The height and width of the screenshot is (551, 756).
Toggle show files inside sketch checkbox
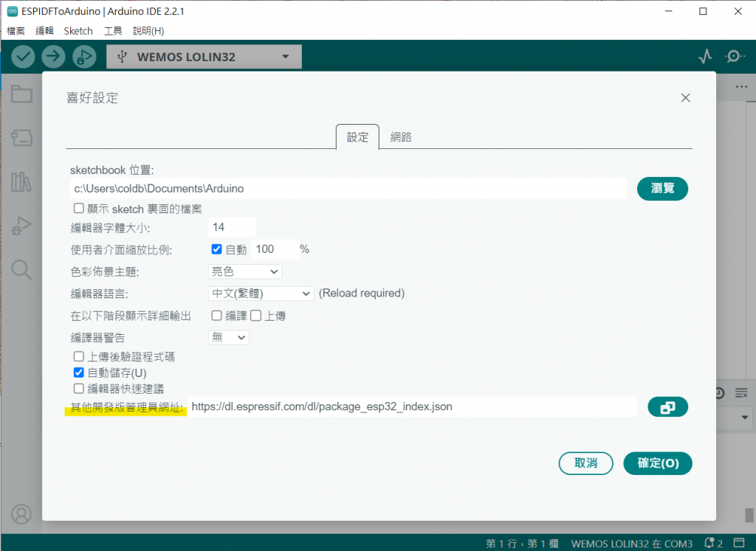pos(78,209)
